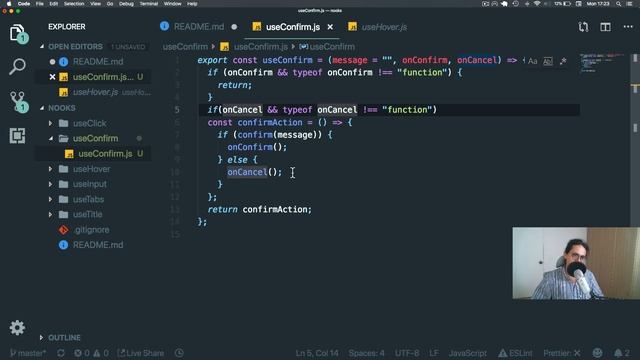
Task: Switch to the useHover.js tab
Action: 378,27
